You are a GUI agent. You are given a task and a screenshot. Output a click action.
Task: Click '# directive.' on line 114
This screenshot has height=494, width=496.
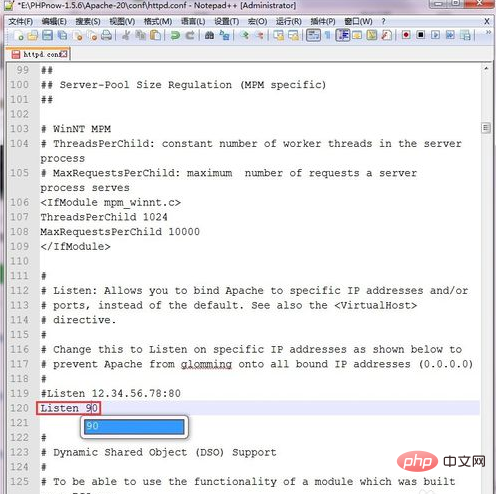point(78,320)
